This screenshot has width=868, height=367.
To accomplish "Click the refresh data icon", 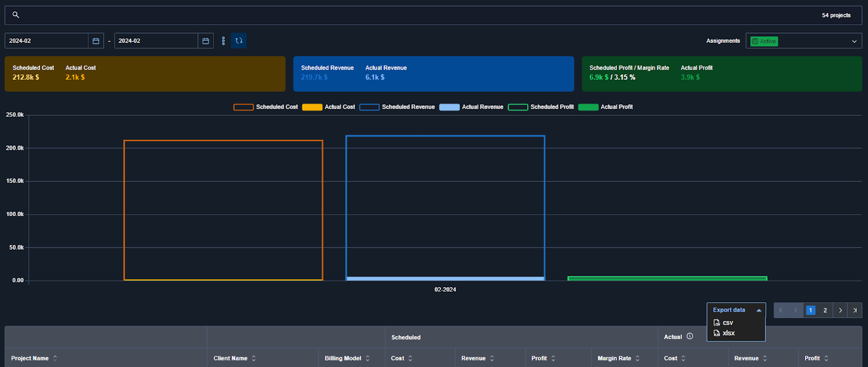I will 239,41.
